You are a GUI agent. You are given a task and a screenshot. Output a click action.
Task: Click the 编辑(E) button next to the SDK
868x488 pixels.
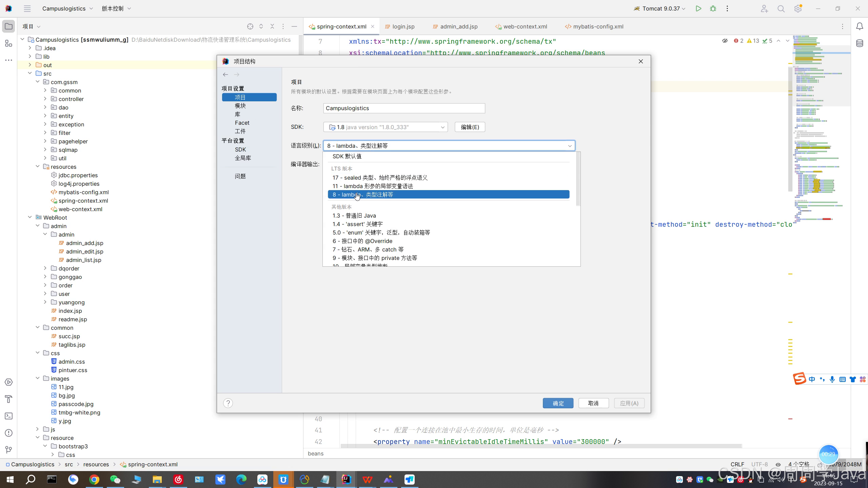(470, 127)
